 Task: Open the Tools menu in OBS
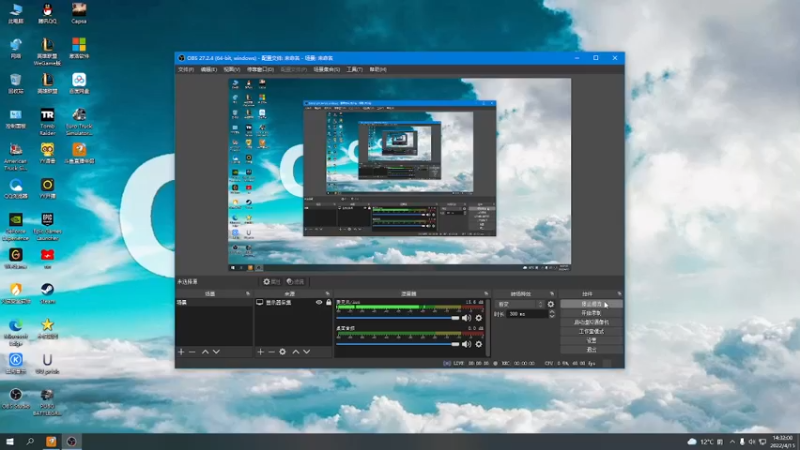(x=355, y=69)
